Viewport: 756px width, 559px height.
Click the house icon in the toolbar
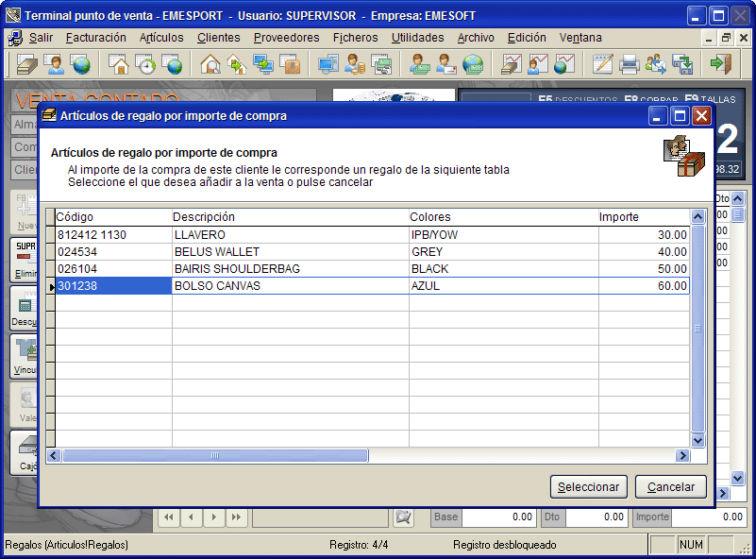click(x=119, y=64)
